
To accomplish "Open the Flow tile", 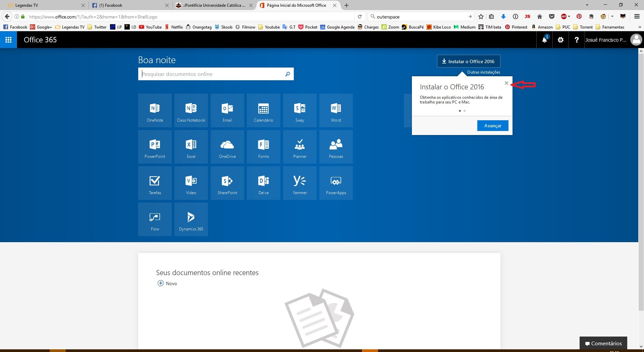I will [155, 219].
